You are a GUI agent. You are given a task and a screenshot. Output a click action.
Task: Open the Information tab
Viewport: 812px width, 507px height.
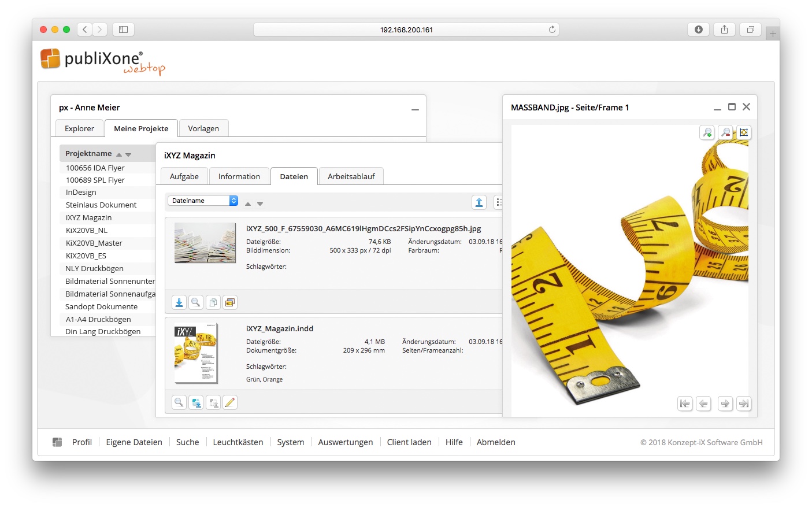tap(239, 176)
